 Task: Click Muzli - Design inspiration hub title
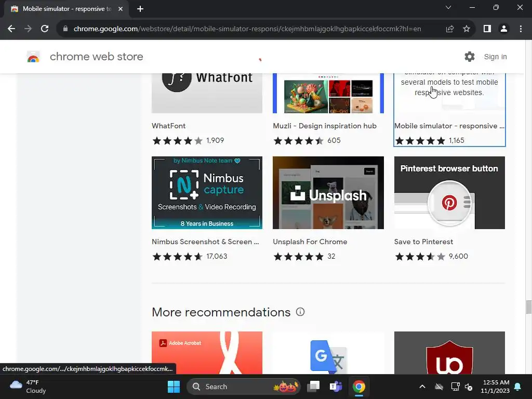[325, 126]
